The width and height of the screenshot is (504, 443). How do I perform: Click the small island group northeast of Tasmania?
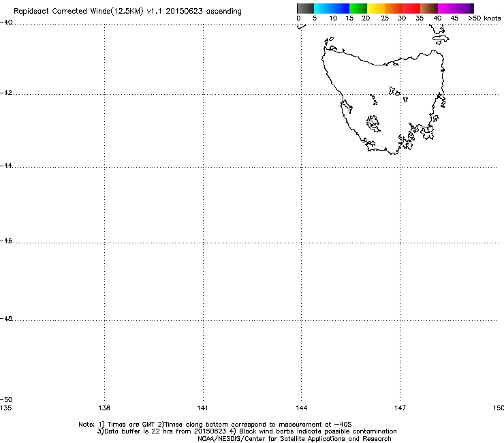click(440, 35)
